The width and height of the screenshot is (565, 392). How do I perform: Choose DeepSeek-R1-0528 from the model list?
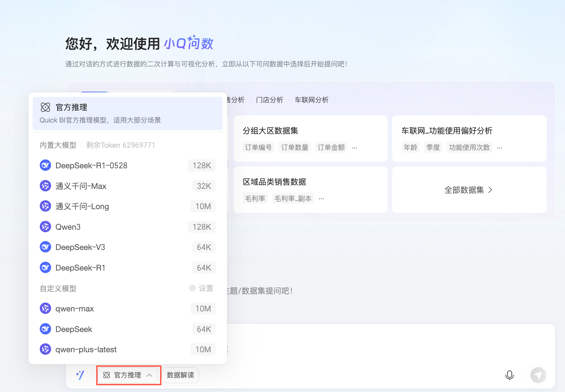(127, 165)
